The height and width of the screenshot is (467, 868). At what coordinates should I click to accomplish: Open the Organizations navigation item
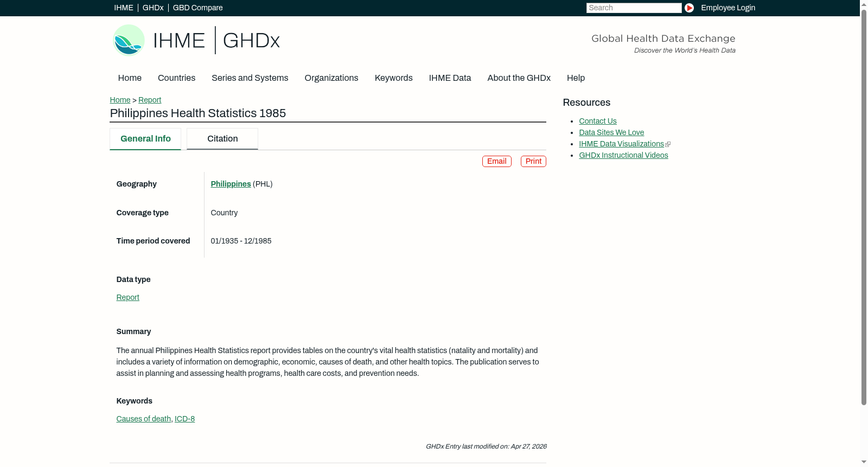[x=331, y=78]
